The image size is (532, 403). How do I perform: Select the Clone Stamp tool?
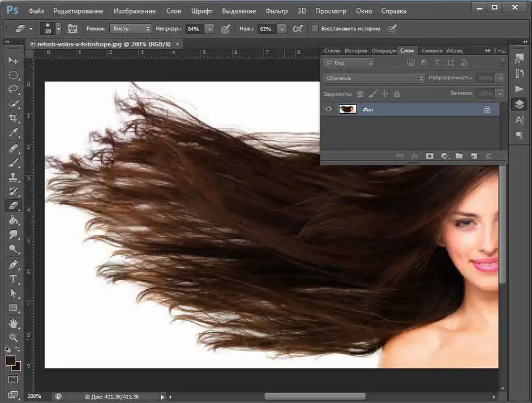coord(13,177)
